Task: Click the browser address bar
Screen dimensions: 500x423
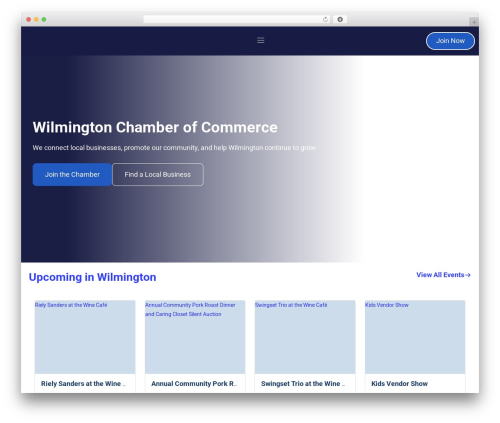Action: pos(237,19)
